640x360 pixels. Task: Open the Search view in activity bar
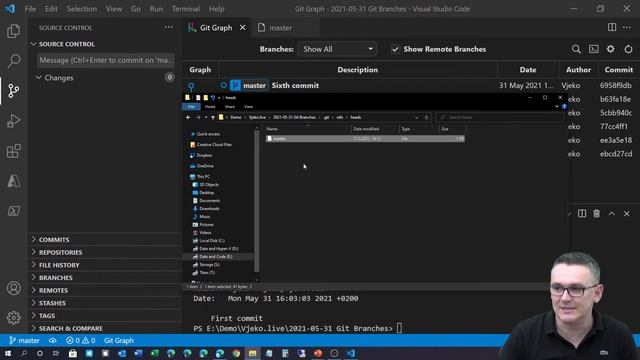point(13,61)
